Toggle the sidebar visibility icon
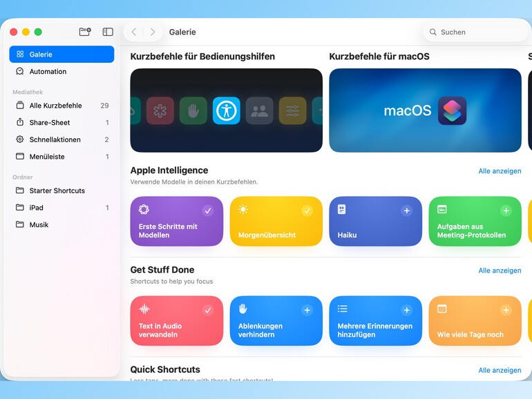 pyautogui.click(x=108, y=32)
